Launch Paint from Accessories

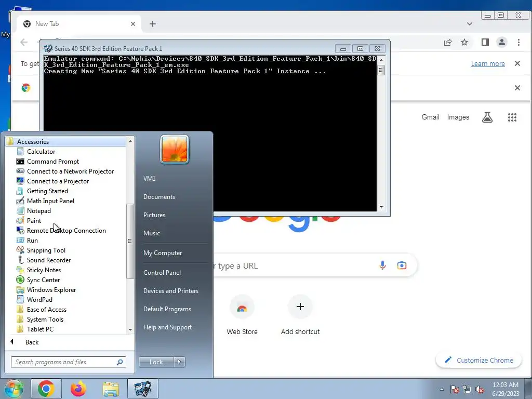(34, 220)
